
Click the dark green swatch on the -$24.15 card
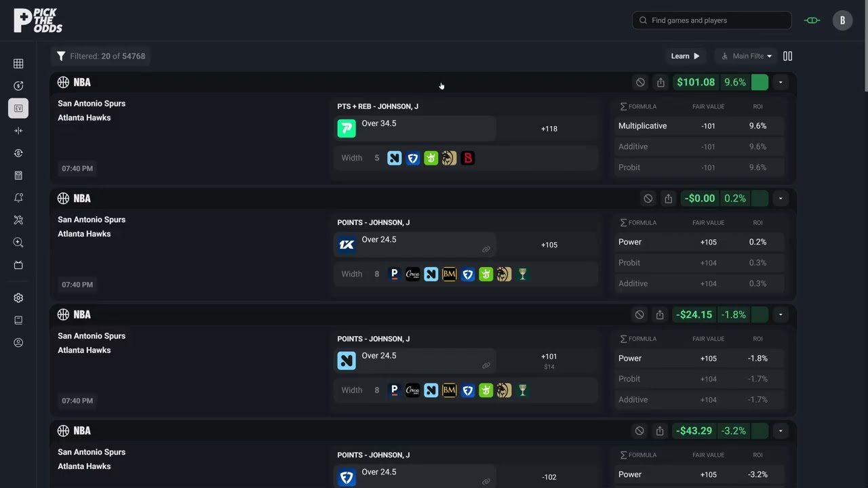pos(760,315)
